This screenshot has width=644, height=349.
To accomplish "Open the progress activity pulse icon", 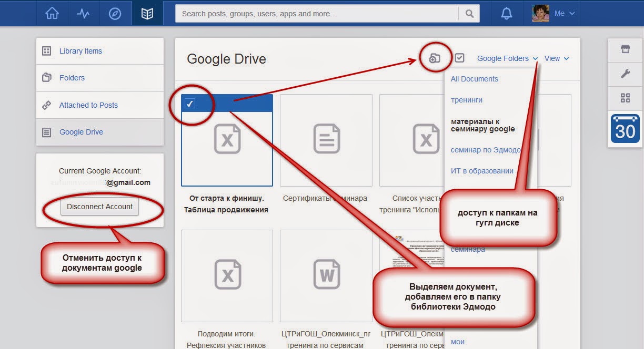I will 83,14.
